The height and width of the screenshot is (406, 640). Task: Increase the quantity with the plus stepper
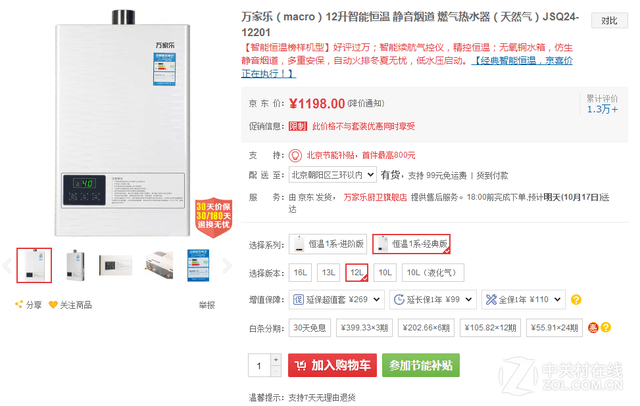click(x=276, y=359)
